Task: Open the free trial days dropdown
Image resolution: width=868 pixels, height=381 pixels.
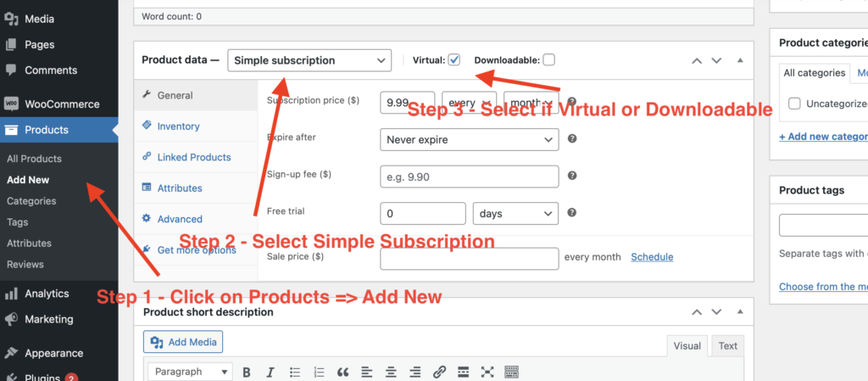Action: [515, 214]
